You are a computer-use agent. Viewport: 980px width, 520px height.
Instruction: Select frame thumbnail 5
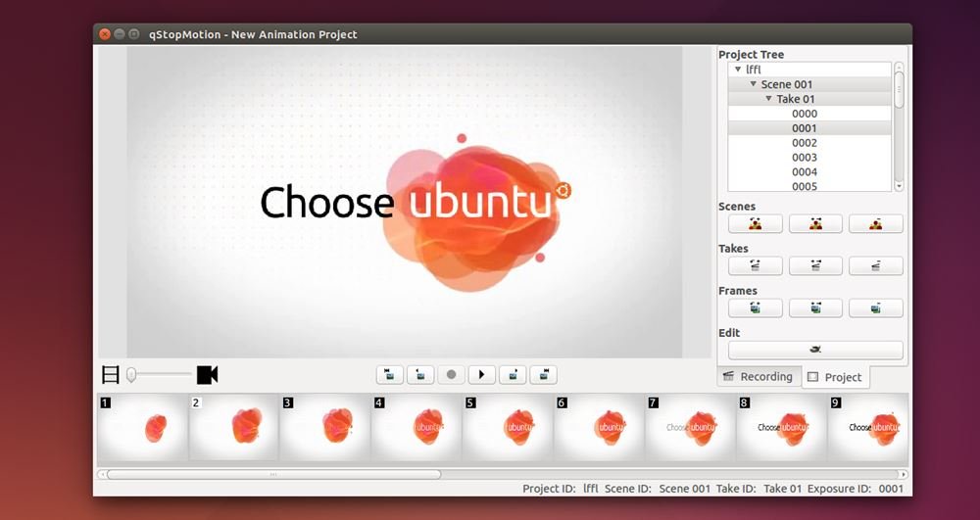(x=508, y=428)
